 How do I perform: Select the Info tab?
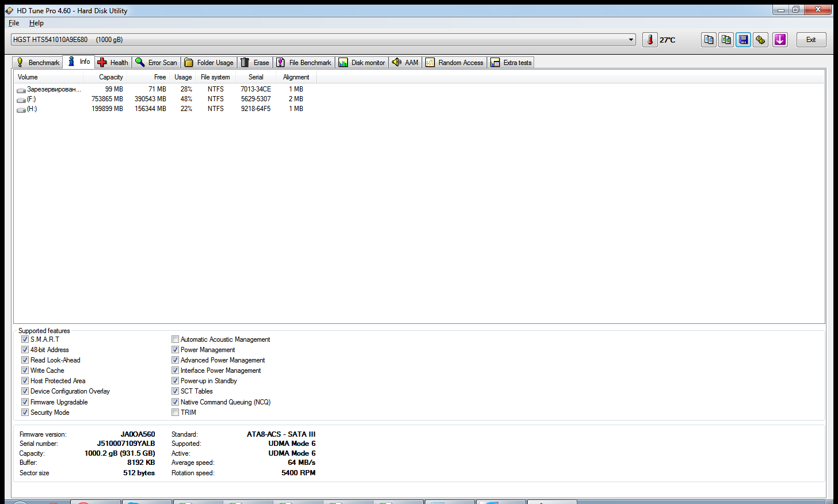pyautogui.click(x=79, y=62)
